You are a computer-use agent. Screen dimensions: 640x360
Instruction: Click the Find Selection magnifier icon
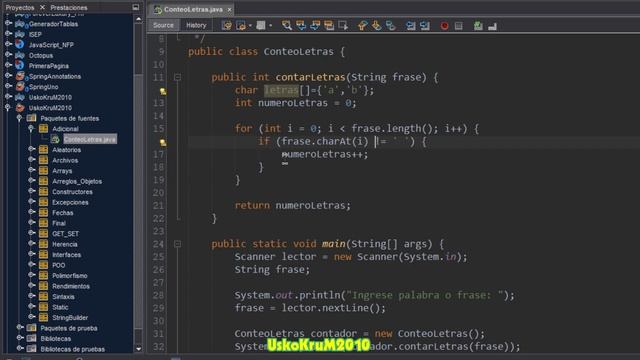click(287, 26)
